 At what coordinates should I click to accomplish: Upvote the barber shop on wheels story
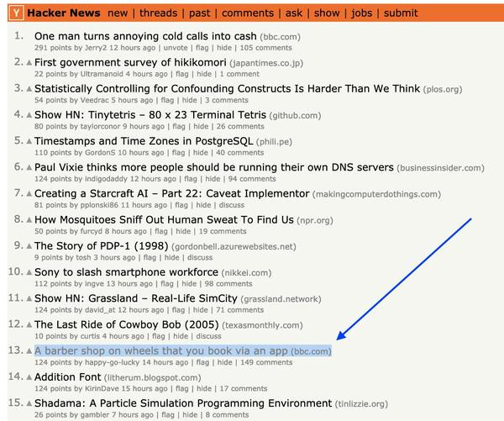29,351
